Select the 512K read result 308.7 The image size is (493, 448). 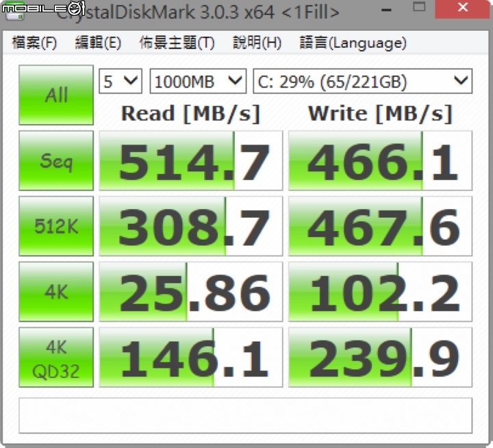(x=191, y=226)
